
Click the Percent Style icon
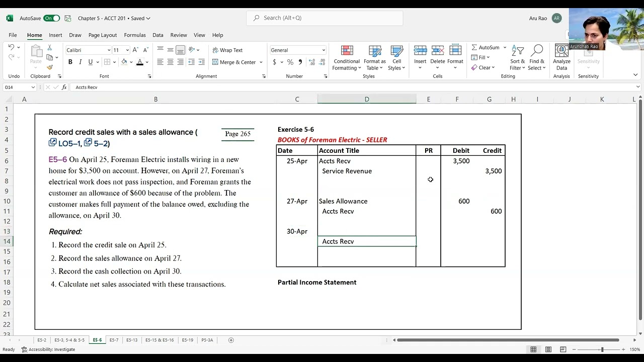pos(290,62)
